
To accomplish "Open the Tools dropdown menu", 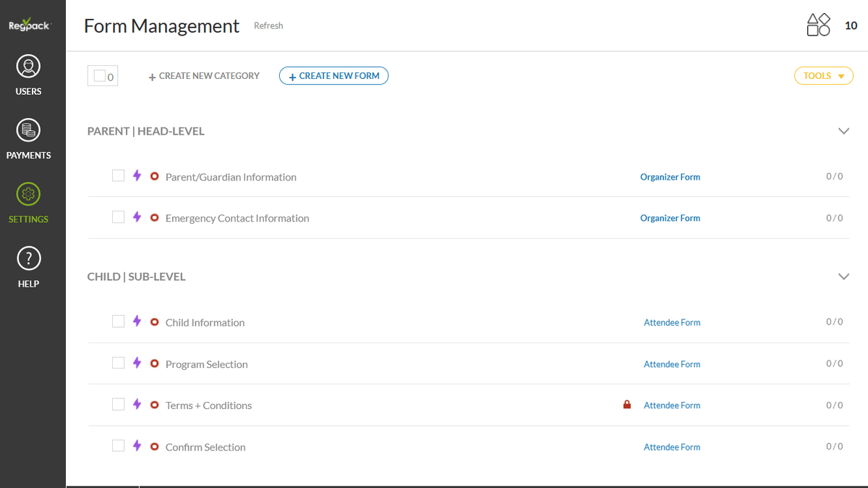I will [823, 76].
